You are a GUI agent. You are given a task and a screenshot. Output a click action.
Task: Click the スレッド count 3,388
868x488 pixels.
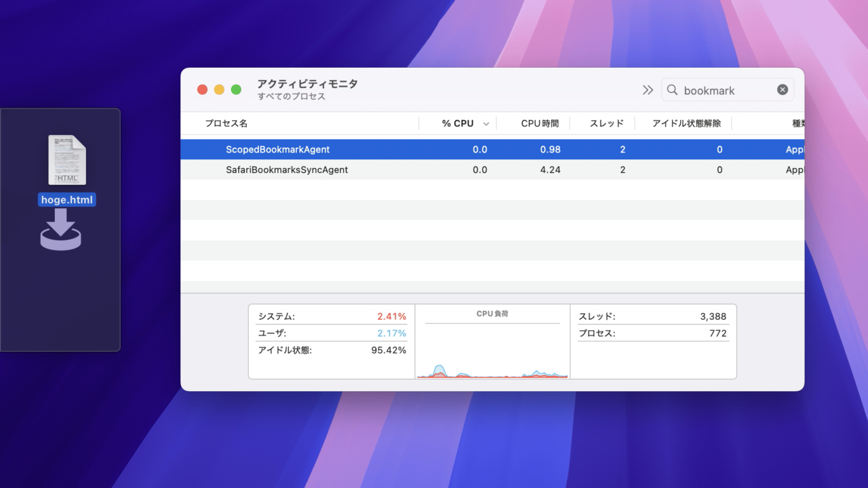(713, 317)
